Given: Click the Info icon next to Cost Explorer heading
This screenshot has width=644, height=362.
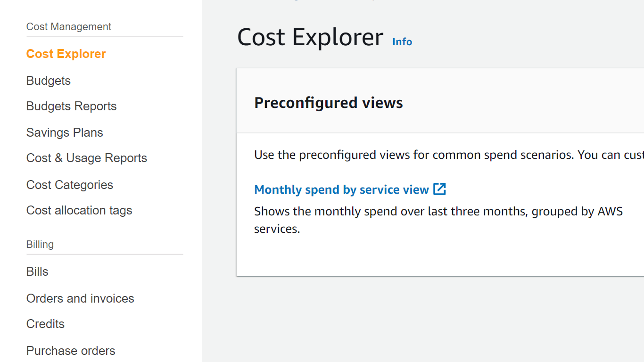Looking at the screenshot, I should coord(402,42).
